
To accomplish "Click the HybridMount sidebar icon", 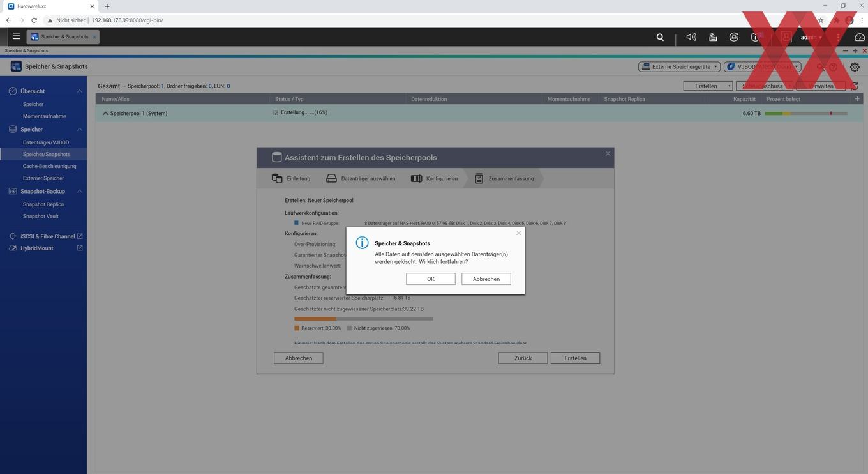I will point(13,248).
